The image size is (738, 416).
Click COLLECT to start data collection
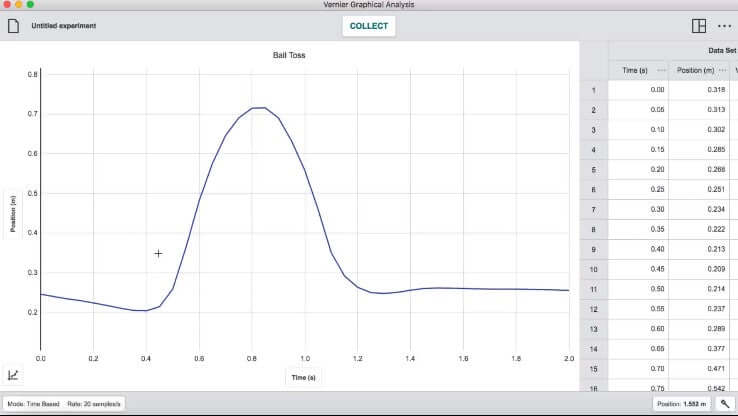tap(368, 26)
